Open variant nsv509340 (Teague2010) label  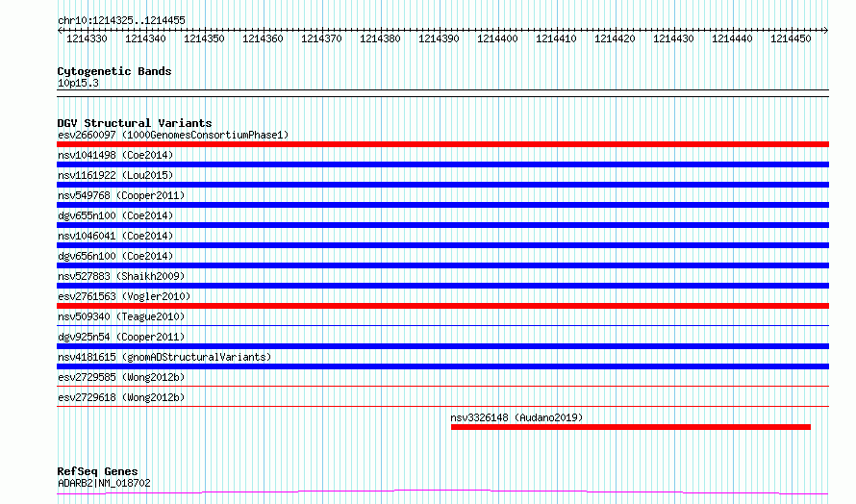[x=121, y=316]
